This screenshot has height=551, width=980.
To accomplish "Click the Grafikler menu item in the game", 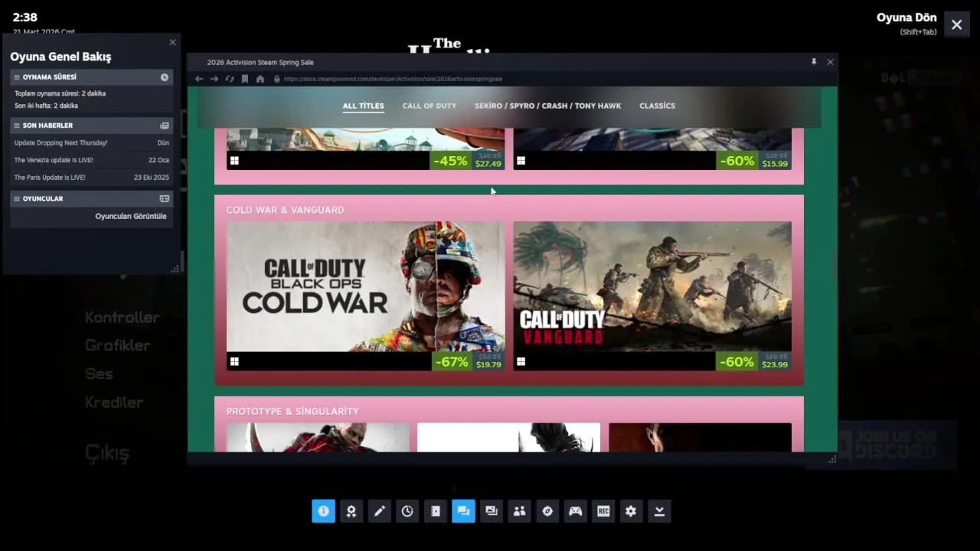I will coord(118,346).
